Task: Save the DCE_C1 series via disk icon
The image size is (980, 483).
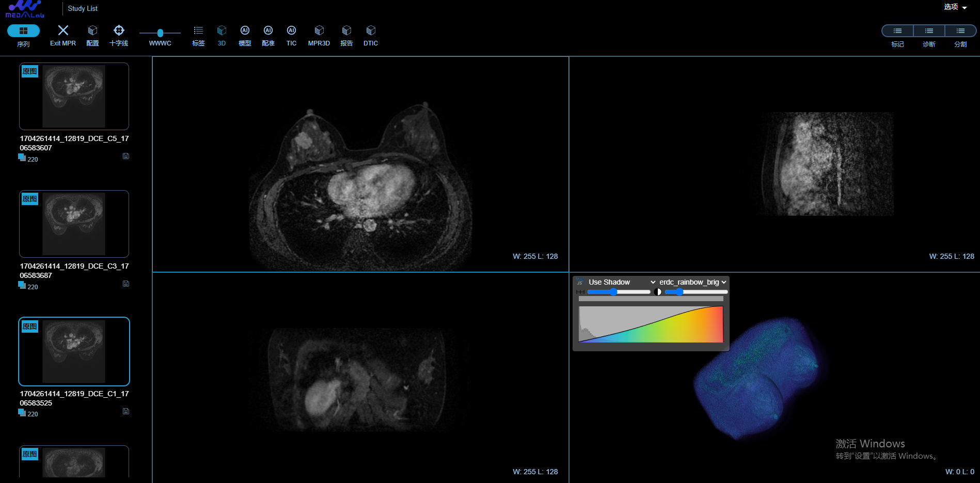Action: coord(126,411)
